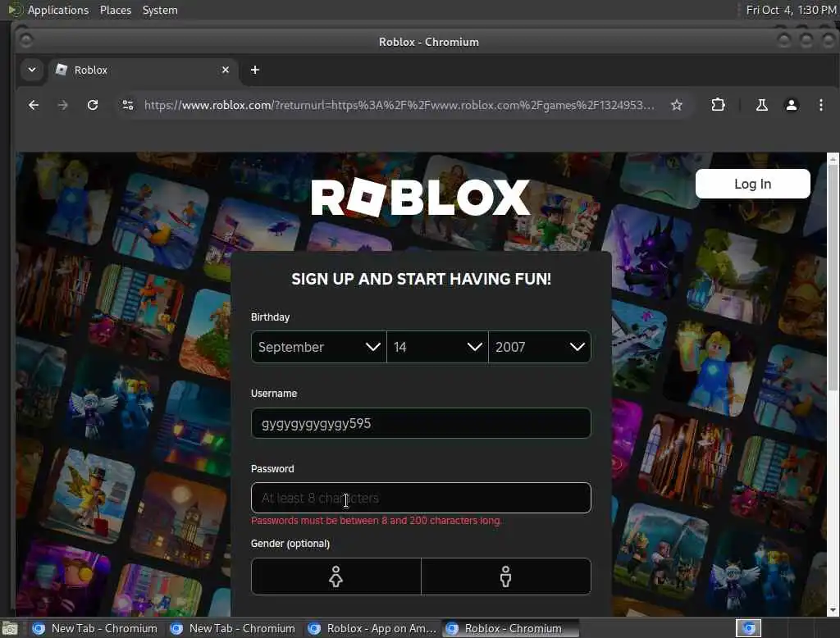Viewport: 840px width, 638px height.
Task: Open the System menu
Action: 160,10
